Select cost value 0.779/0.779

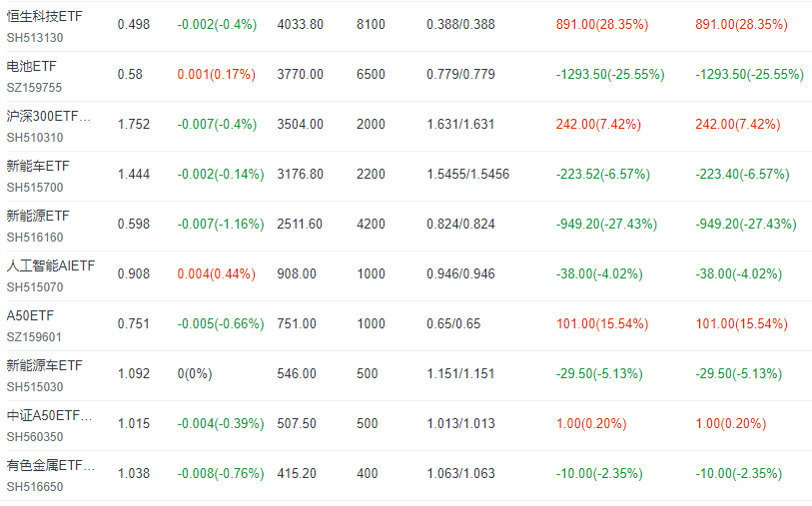pyautogui.click(x=460, y=75)
